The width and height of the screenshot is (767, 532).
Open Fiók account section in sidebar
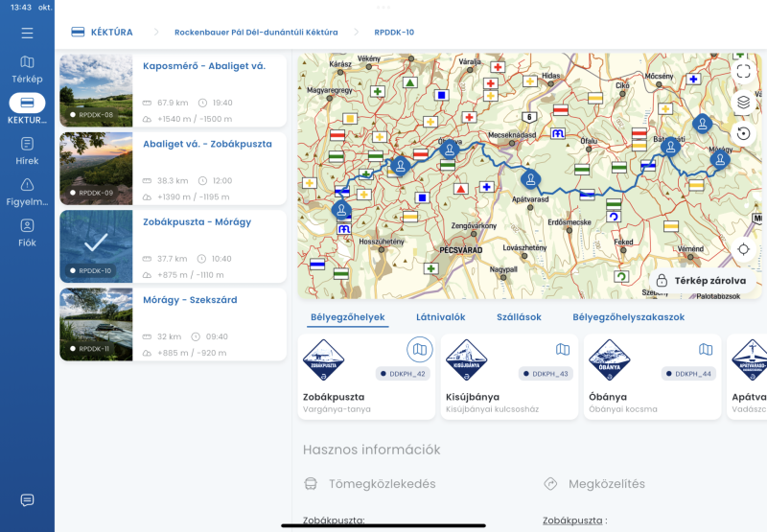27,233
